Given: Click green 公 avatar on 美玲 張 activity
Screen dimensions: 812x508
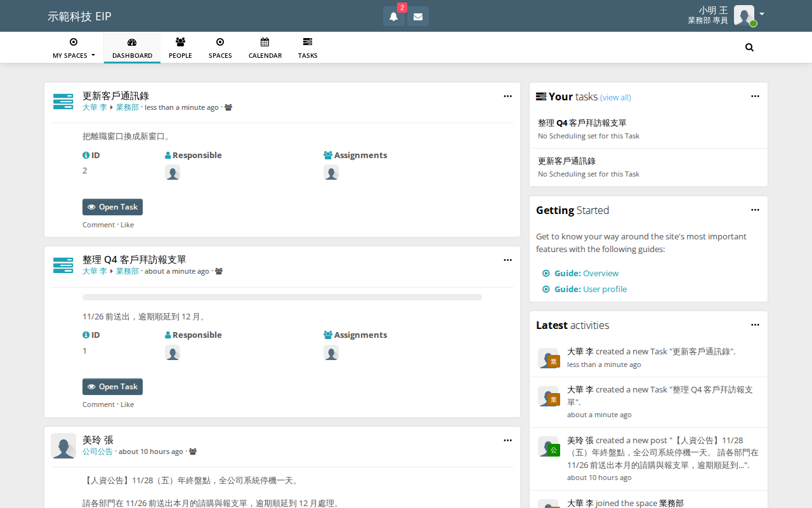Looking at the screenshot, I should 554,450.
